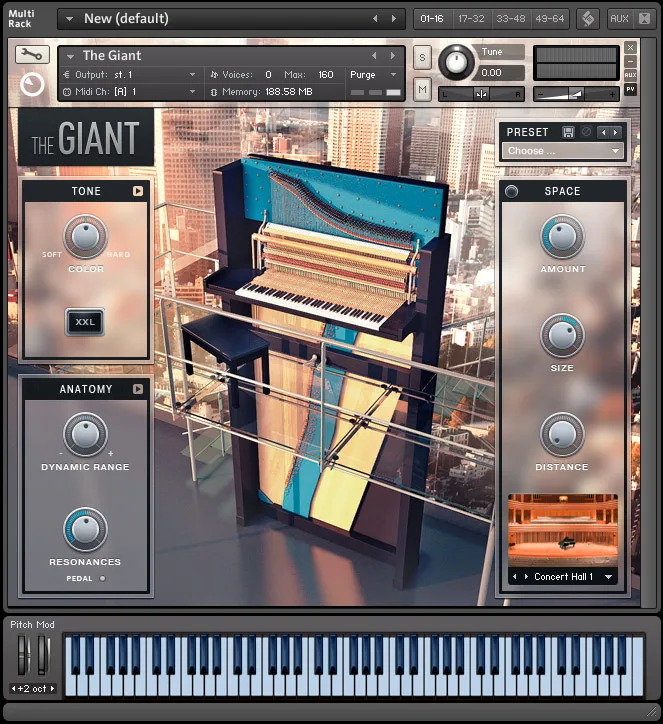The height and width of the screenshot is (724, 663).
Task: Click the DISTANCE knob
Action: pos(562,434)
